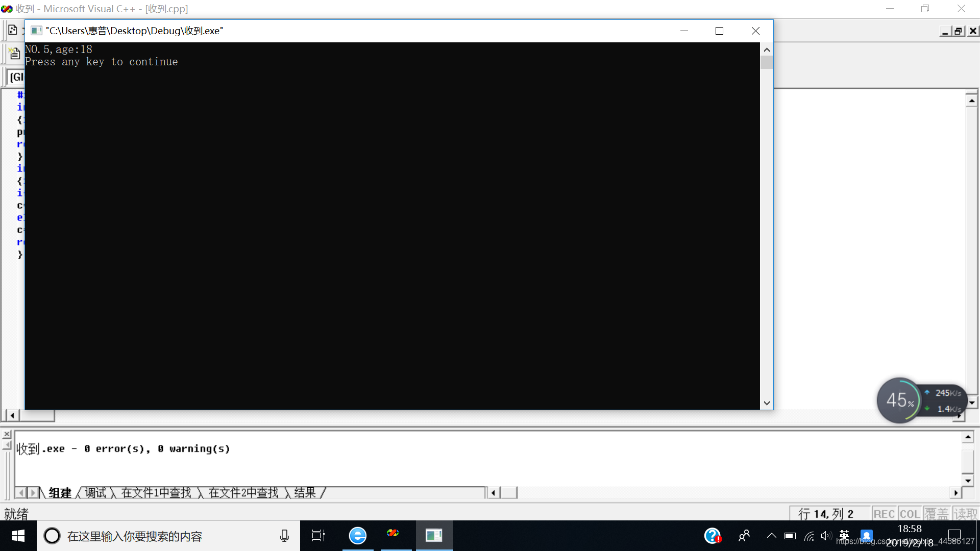Click the build result text line
This screenshot has height=551, width=980.
(x=123, y=449)
